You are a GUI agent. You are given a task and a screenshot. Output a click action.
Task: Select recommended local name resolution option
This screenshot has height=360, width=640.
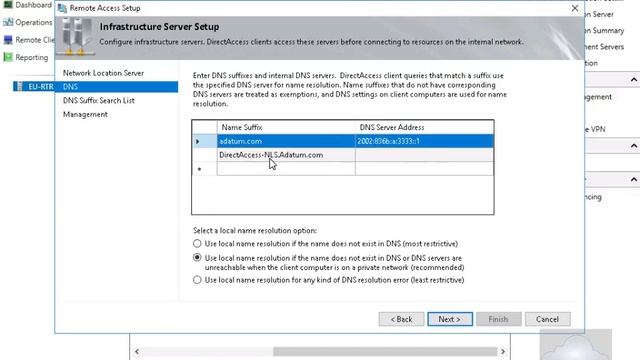tap(197, 258)
